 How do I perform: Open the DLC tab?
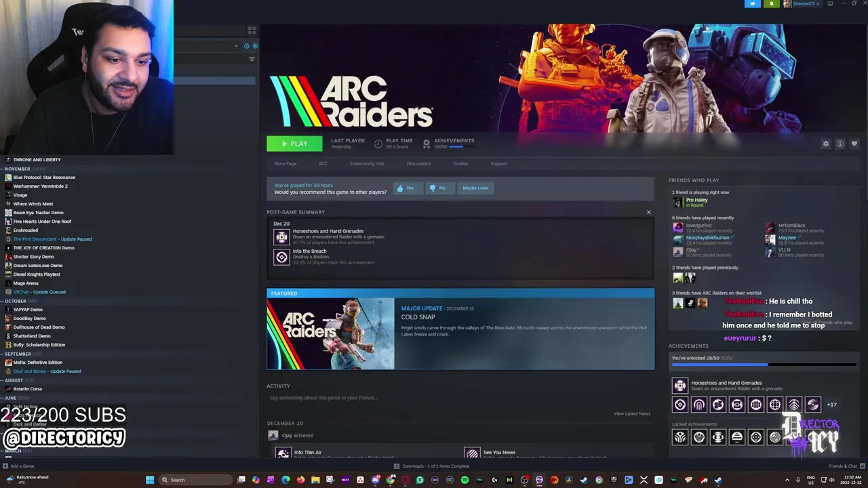323,163
